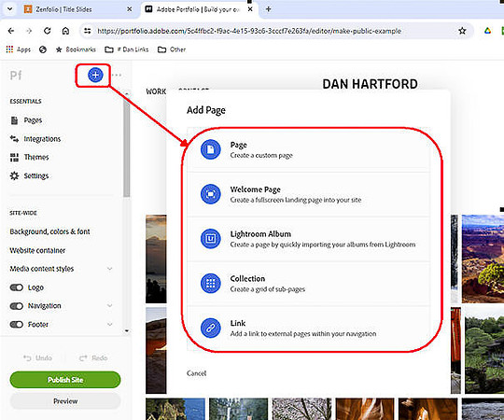The width and height of the screenshot is (504, 420).
Task: Click the site information icon in address bar
Action: (88, 31)
